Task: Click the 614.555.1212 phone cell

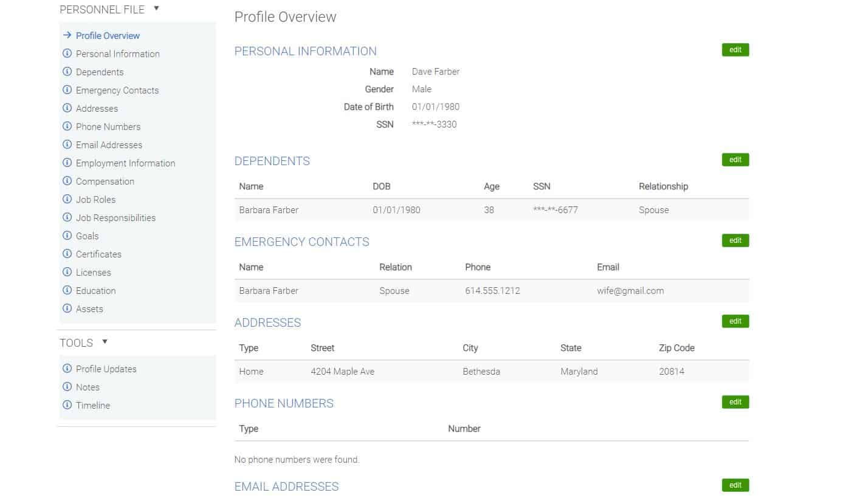Action: [492, 291]
